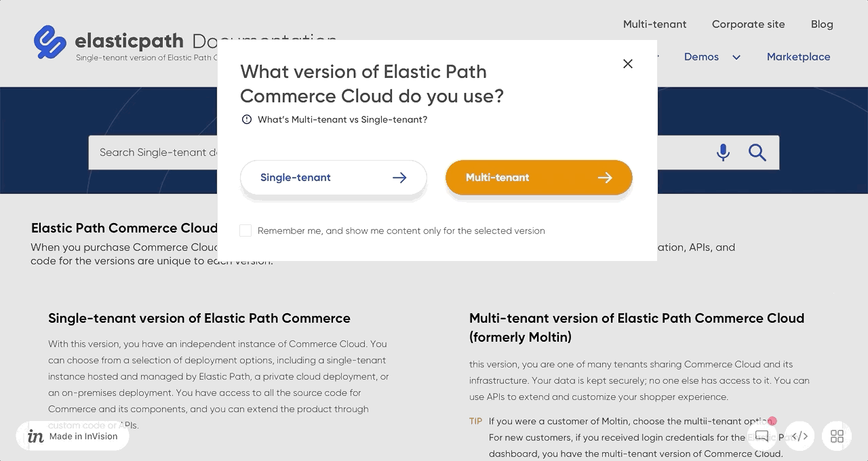Expand the Demos dropdown chevron
This screenshot has height=461, width=868.
click(x=736, y=57)
